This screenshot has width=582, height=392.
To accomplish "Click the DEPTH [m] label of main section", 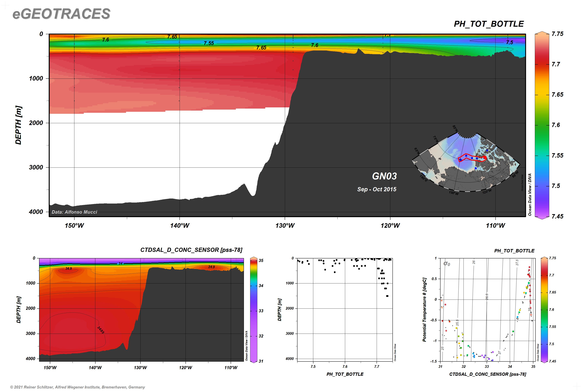I will coord(18,125).
